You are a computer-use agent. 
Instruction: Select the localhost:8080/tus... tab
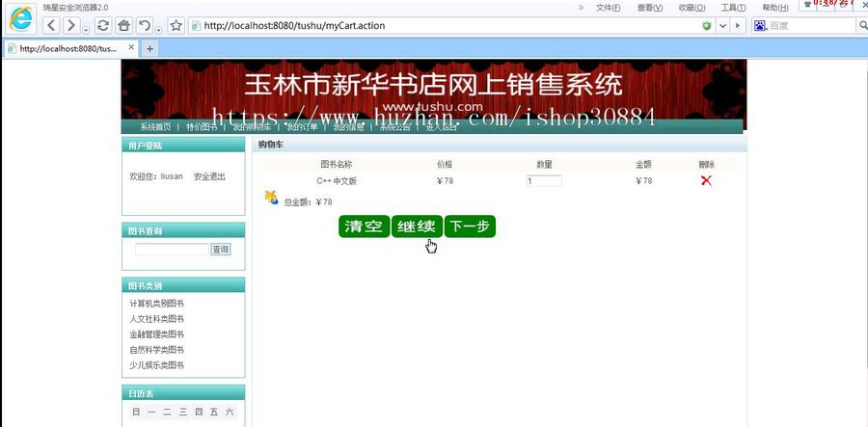tap(67, 48)
